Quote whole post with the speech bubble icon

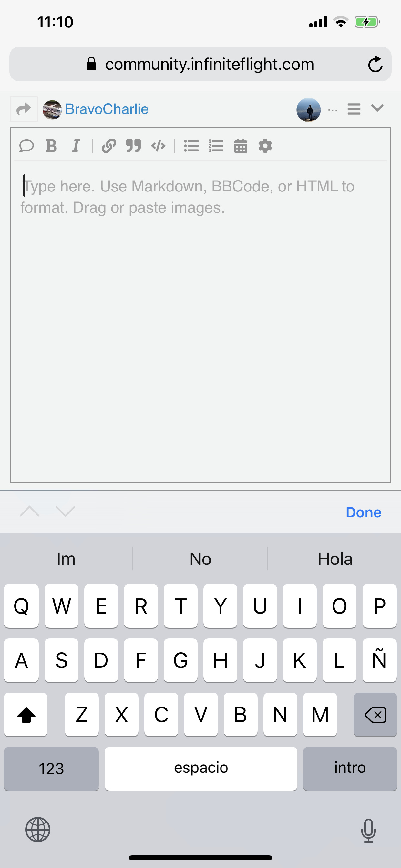click(26, 146)
